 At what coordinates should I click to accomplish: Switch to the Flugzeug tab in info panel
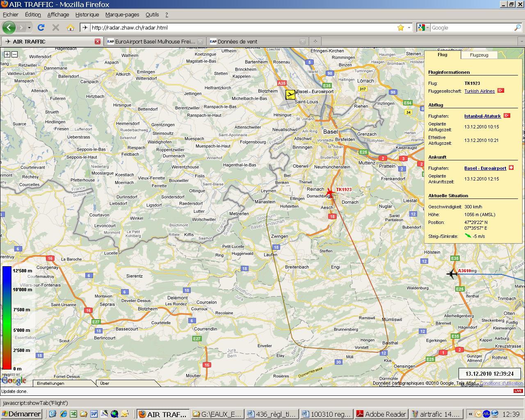pyautogui.click(x=479, y=55)
